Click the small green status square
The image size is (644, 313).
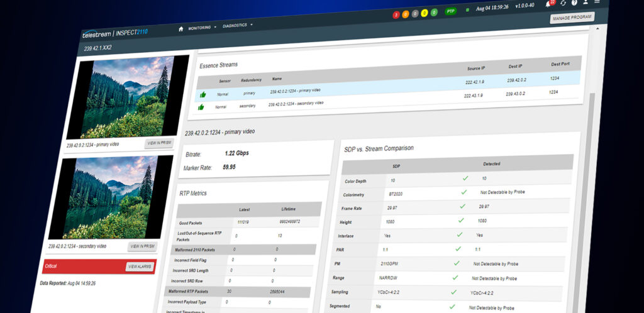(467, 10)
